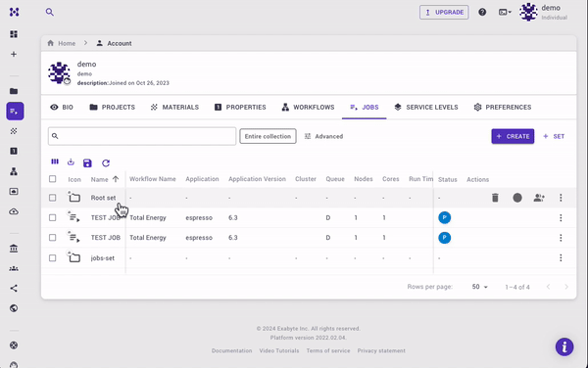Open the three-dot menu for jobs-set row
Image resolution: width=588 pixels, height=368 pixels.
(561, 258)
